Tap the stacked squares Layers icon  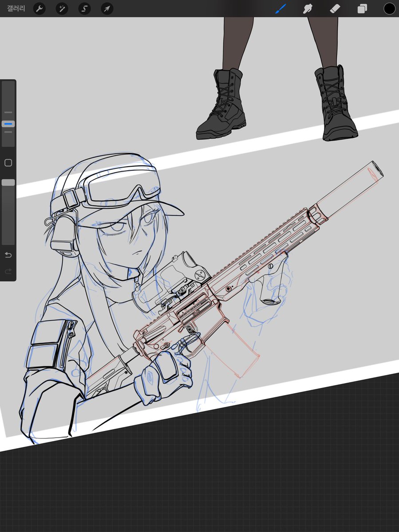[362, 8]
